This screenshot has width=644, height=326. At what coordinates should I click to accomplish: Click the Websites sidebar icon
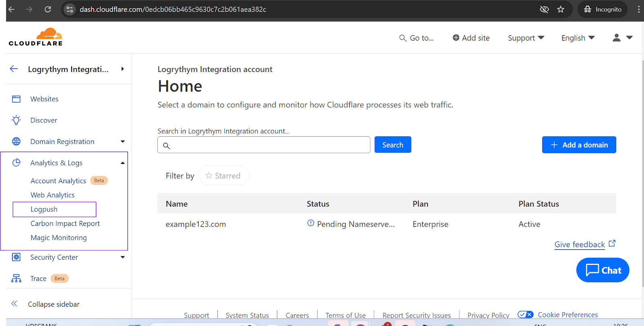pos(16,99)
